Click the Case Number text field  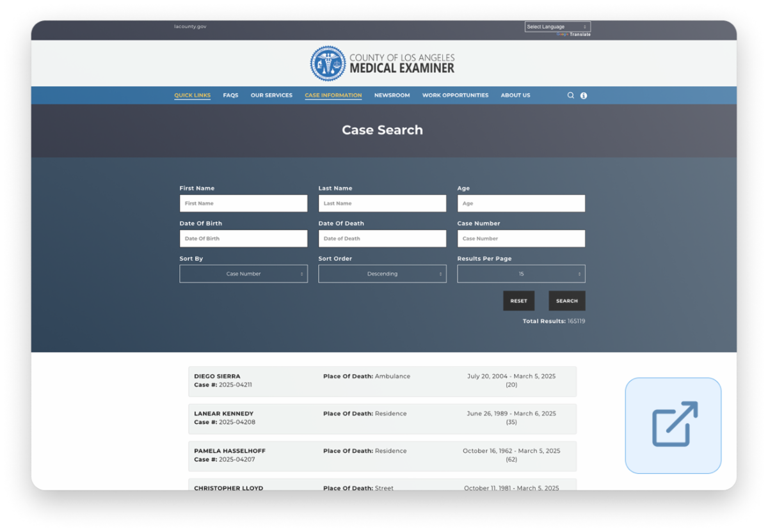tap(521, 239)
